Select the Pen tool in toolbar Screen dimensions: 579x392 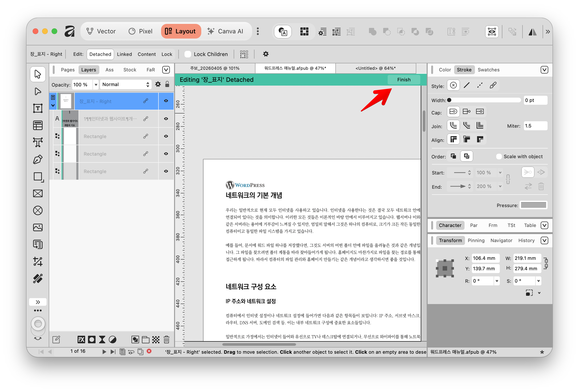(x=38, y=159)
